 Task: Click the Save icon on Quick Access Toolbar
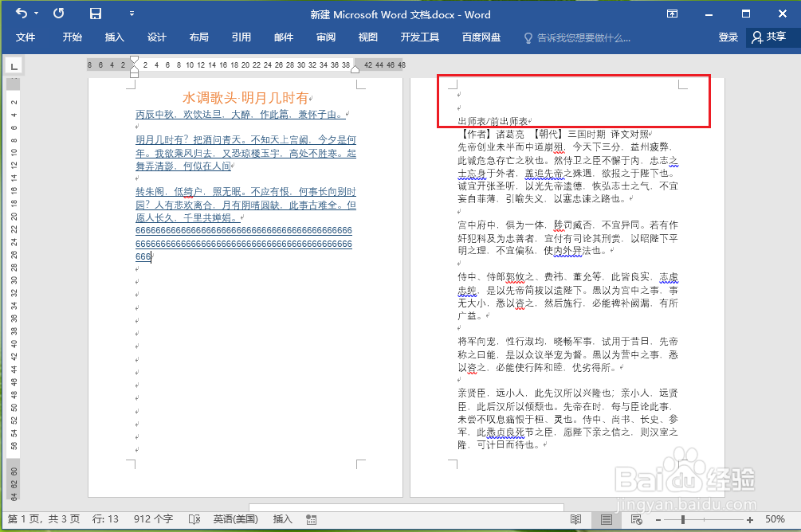(x=96, y=14)
